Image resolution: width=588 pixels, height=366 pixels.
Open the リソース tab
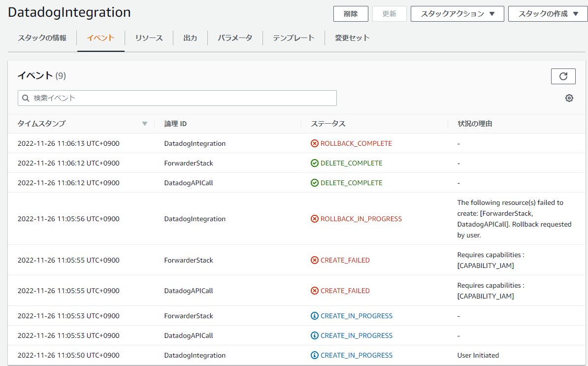pyautogui.click(x=149, y=38)
